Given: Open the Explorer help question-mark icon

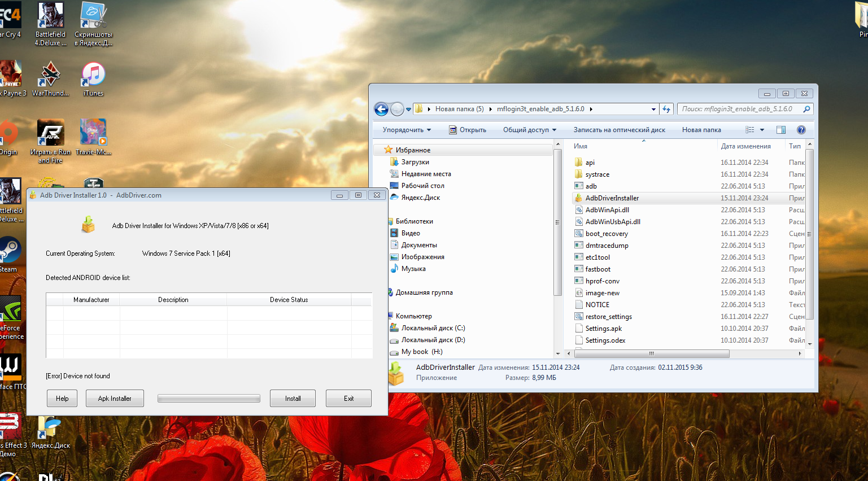Looking at the screenshot, I should point(801,130).
